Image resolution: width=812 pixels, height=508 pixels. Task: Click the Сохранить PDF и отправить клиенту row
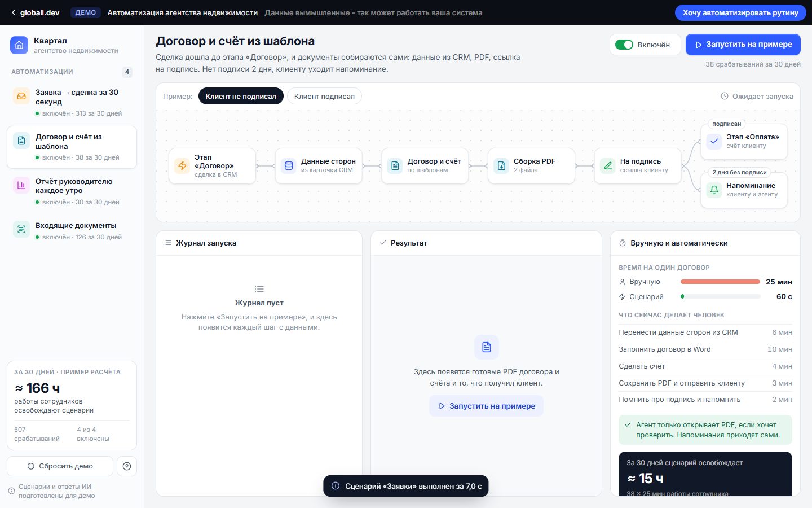click(x=705, y=383)
